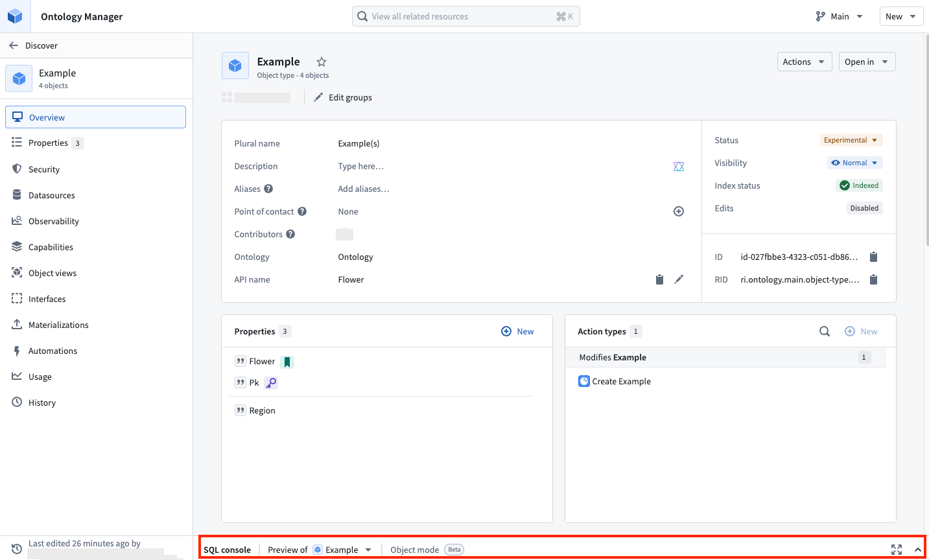Go to Datasources in the sidebar
This screenshot has height=560, width=929.
pos(52,195)
